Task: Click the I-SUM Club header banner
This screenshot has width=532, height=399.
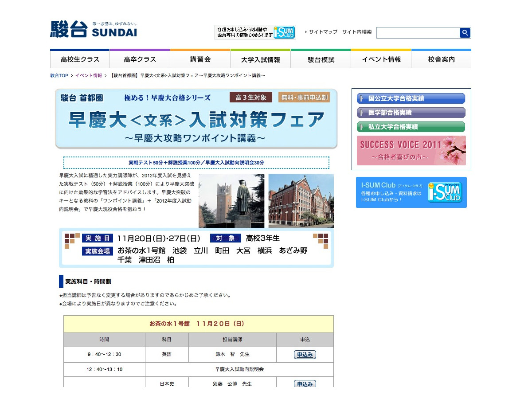Action: (255, 32)
